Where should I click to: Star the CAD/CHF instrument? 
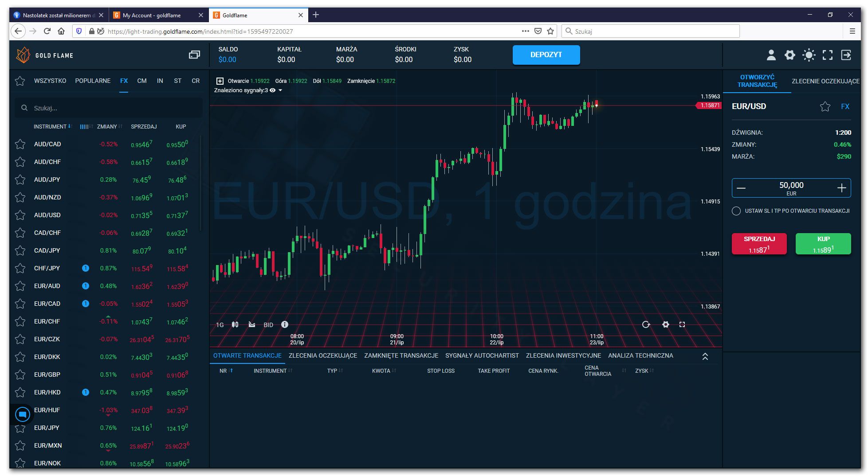[x=20, y=233]
